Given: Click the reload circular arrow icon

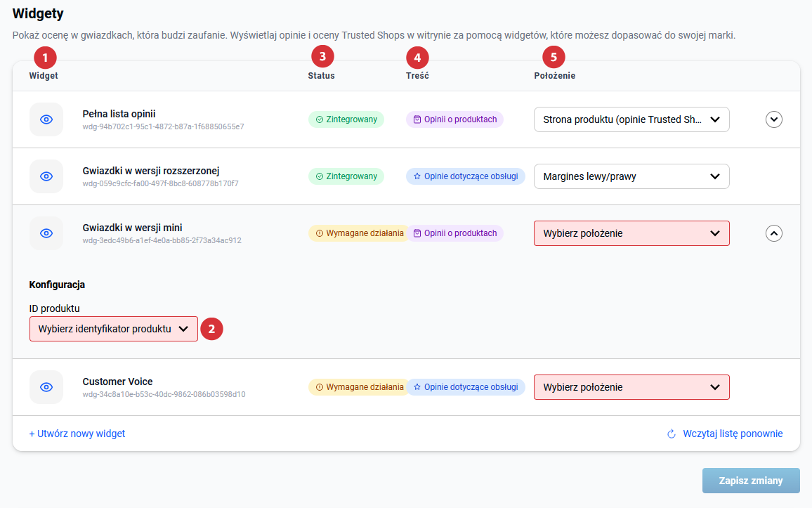Looking at the screenshot, I should tap(672, 434).
